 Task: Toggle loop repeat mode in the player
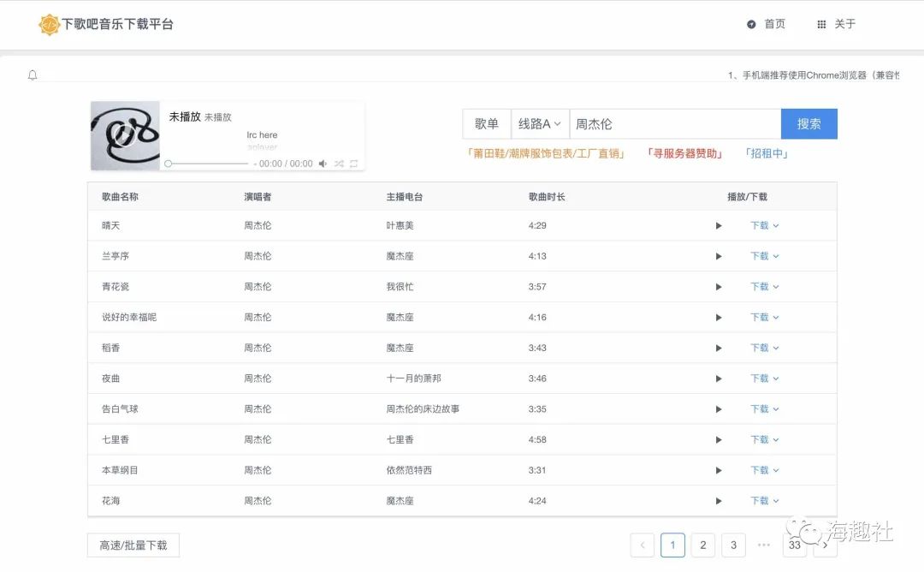click(353, 164)
